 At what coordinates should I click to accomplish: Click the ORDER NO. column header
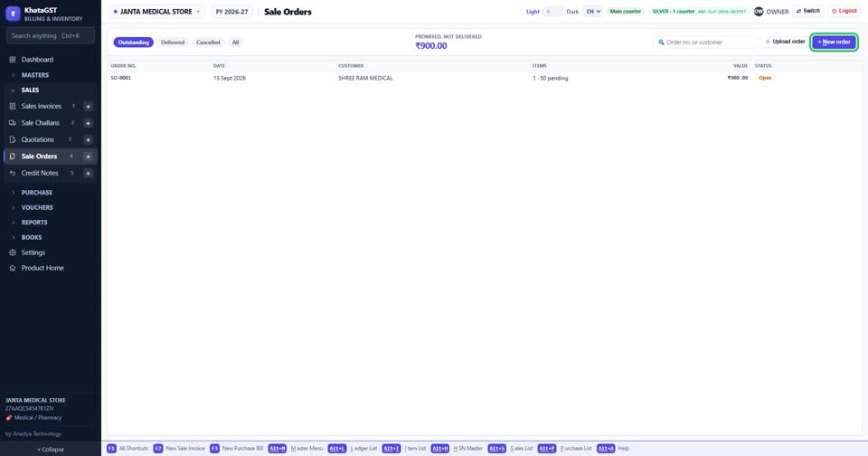(123, 66)
